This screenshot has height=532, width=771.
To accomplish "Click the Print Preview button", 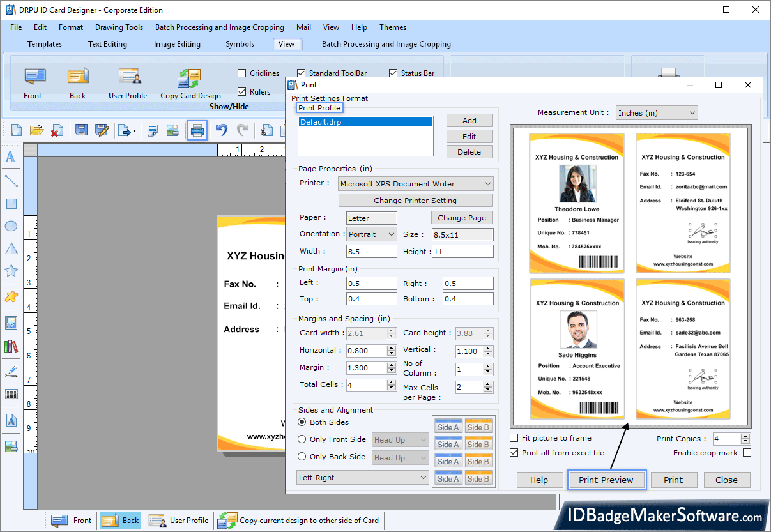I will (606, 480).
